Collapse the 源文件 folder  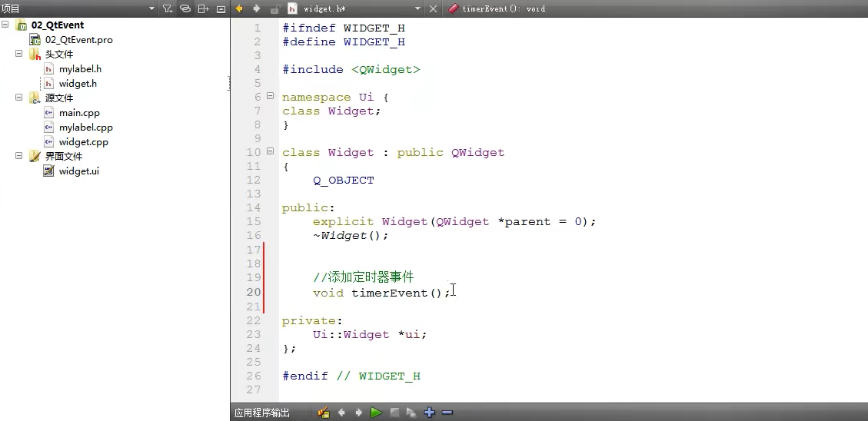[18, 98]
